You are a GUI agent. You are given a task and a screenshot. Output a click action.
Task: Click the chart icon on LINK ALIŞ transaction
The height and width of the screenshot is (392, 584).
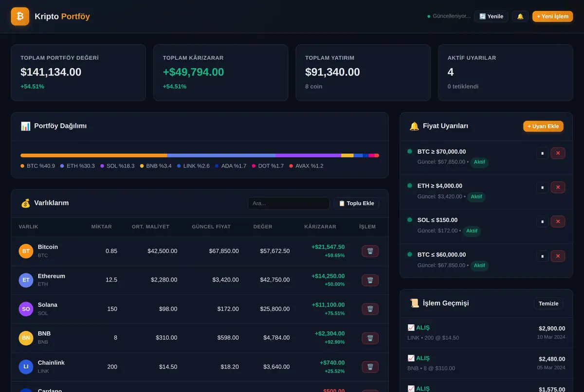coord(411,327)
